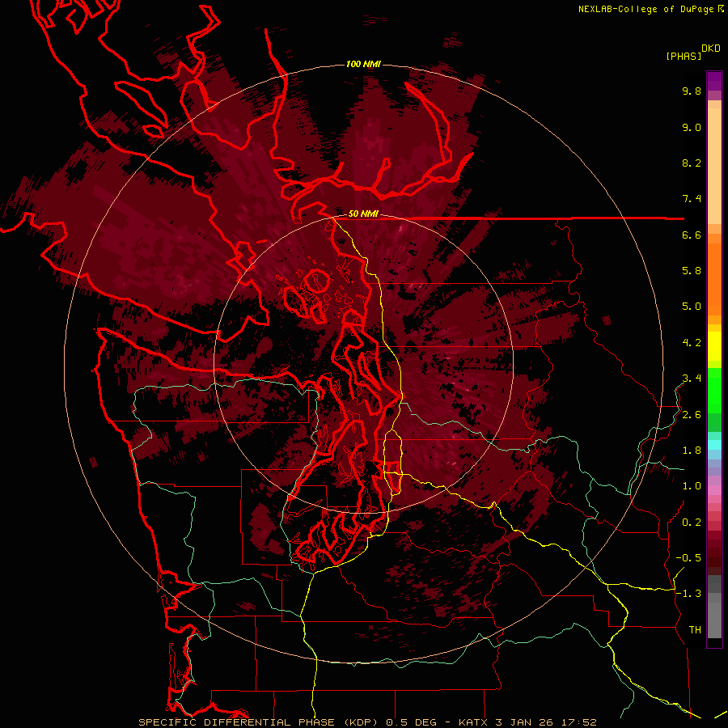Click the 7.4 value on the color scale
The height and width of the screenshot is (728, 728).
coord(692,199)
